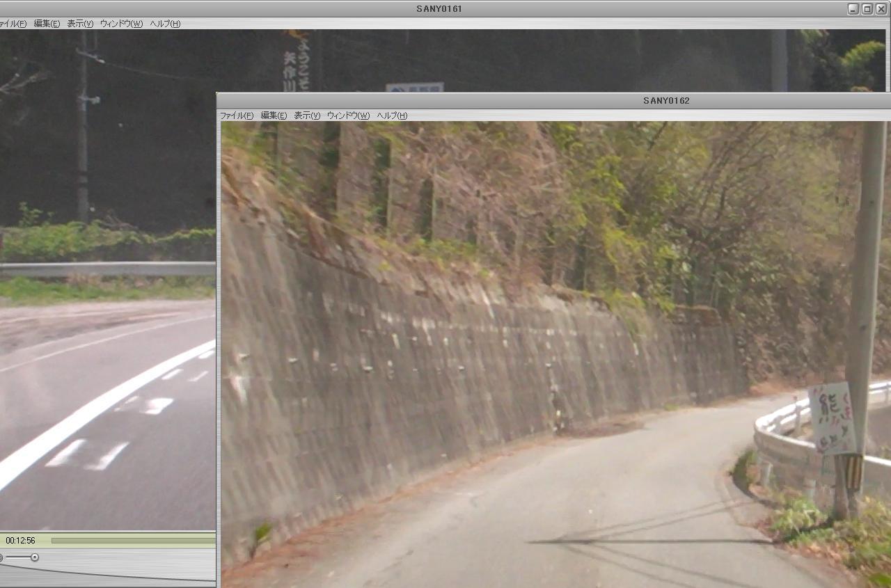
Task: Open 編集(E) menu in SANY0161 window
Action: point(47,24)
